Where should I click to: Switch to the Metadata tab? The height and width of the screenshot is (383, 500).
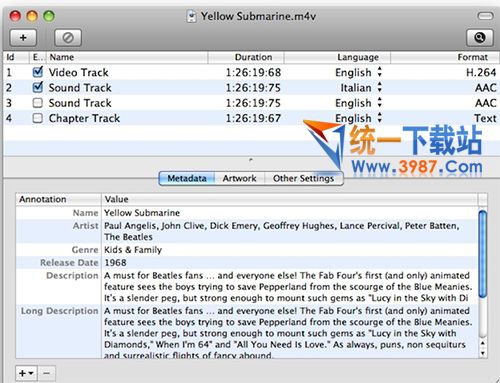tap(187, 178)
